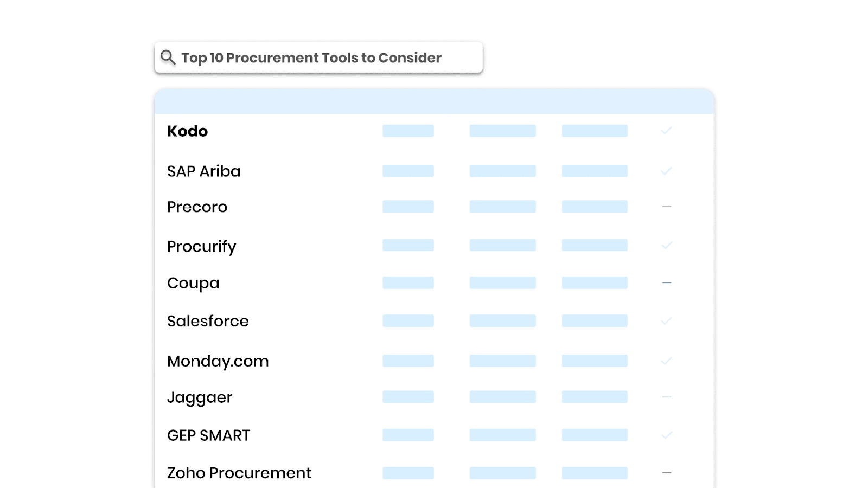Click the Zoho Procurement label
Image resolution: width=868 pixels, height=488 pixels.
tap(239, 473)
